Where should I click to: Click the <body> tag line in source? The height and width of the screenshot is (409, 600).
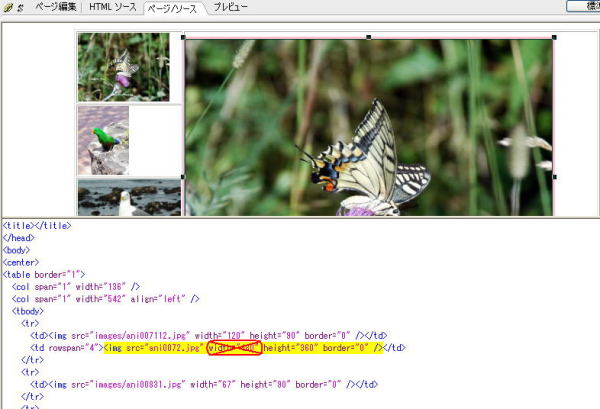click(x=16, y=250)
